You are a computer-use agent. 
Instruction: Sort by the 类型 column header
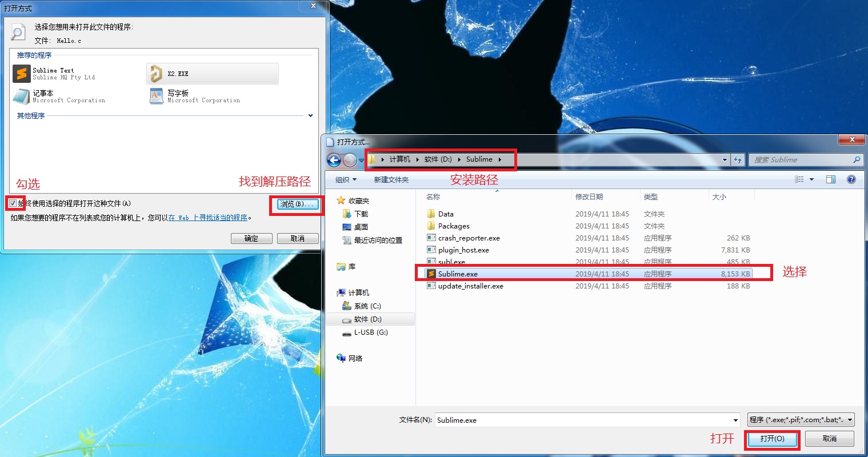click(x=650, y=197)
